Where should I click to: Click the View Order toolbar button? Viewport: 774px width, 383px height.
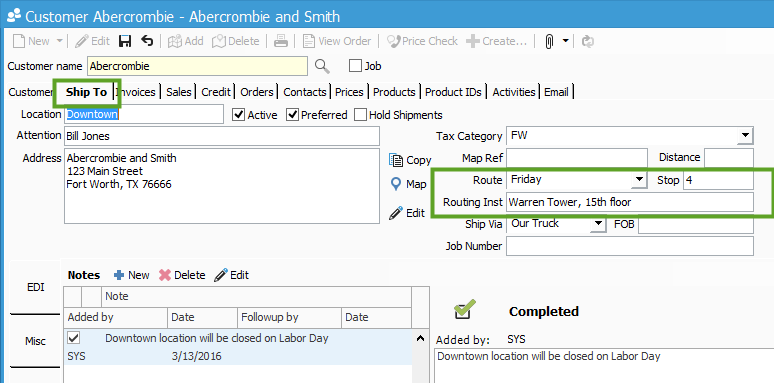pyautogui.click(x=337, y=41)
